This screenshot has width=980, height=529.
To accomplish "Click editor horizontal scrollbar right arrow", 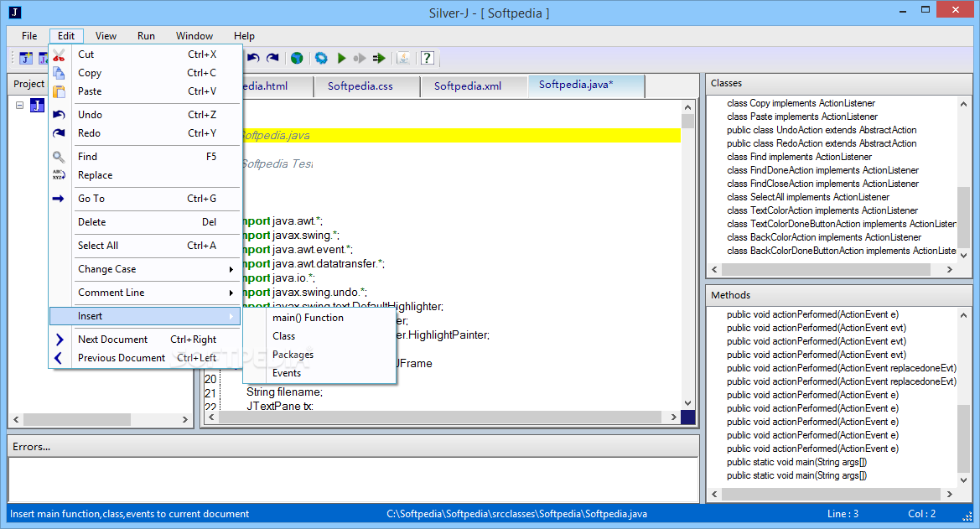I will coord(673,417).
